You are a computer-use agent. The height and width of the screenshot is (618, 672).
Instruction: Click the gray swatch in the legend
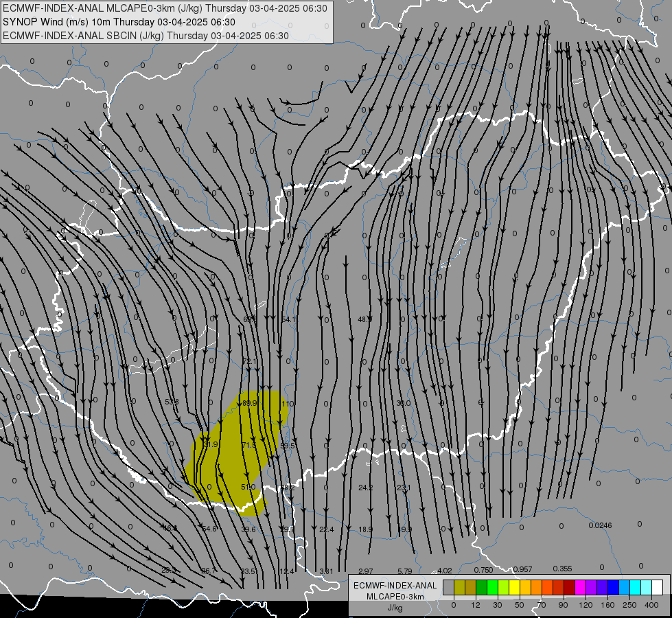pos(448,587)
